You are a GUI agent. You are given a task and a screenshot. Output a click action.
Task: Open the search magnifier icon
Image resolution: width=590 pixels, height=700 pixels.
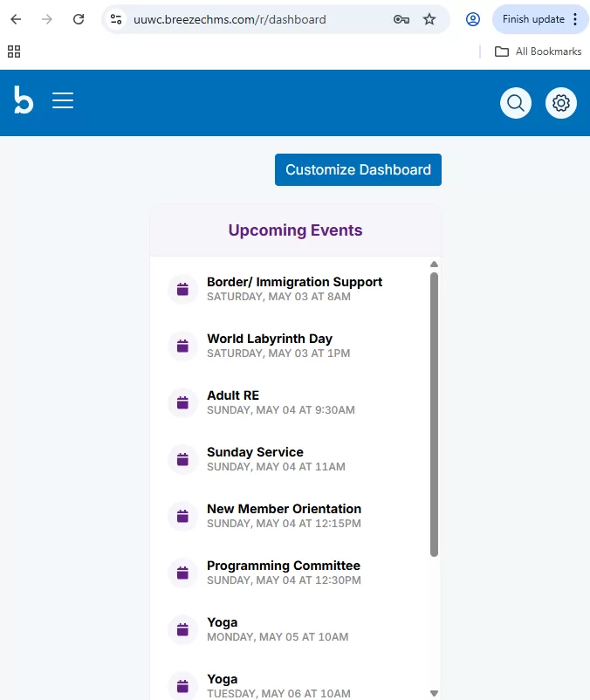[516, 103]
